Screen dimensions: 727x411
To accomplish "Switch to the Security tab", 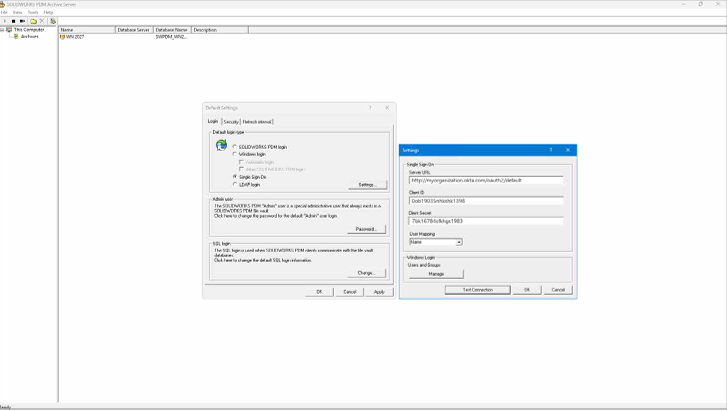I will click(231, 122).
